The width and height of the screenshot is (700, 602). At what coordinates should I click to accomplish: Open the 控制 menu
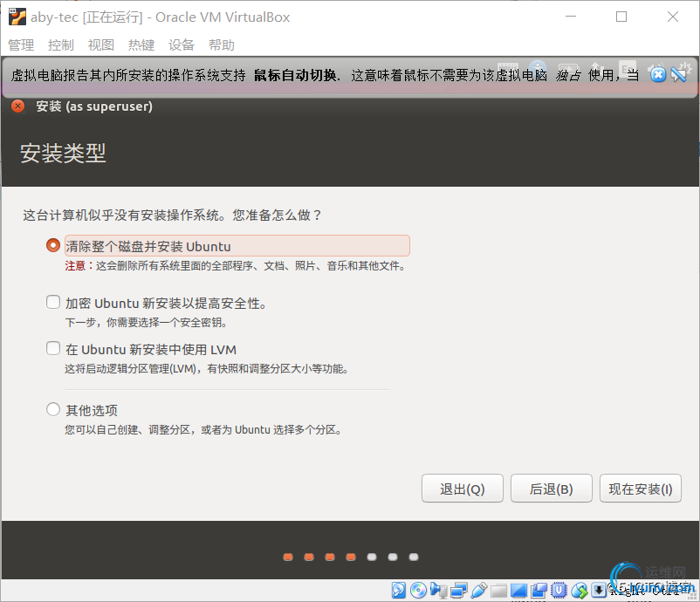[x=61, y=45]
